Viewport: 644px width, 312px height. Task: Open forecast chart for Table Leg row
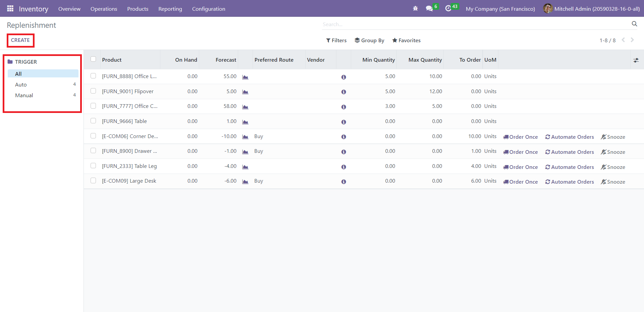(x=245, y=167)
